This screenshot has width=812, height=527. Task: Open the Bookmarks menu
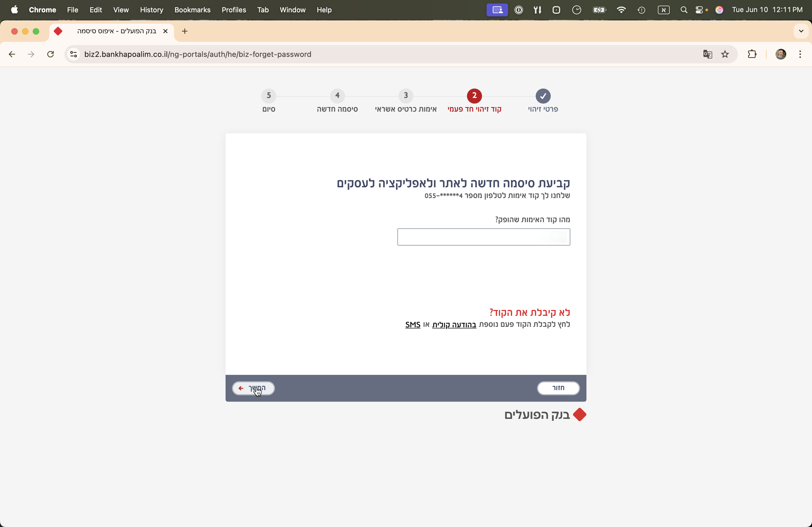click(192, 10)
